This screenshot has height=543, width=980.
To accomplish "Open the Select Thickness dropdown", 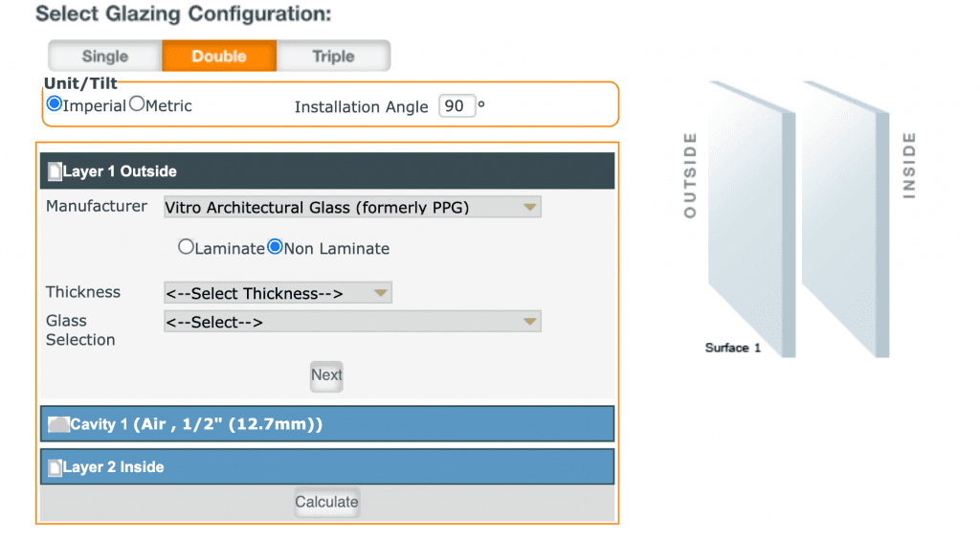I will [278, 293].
